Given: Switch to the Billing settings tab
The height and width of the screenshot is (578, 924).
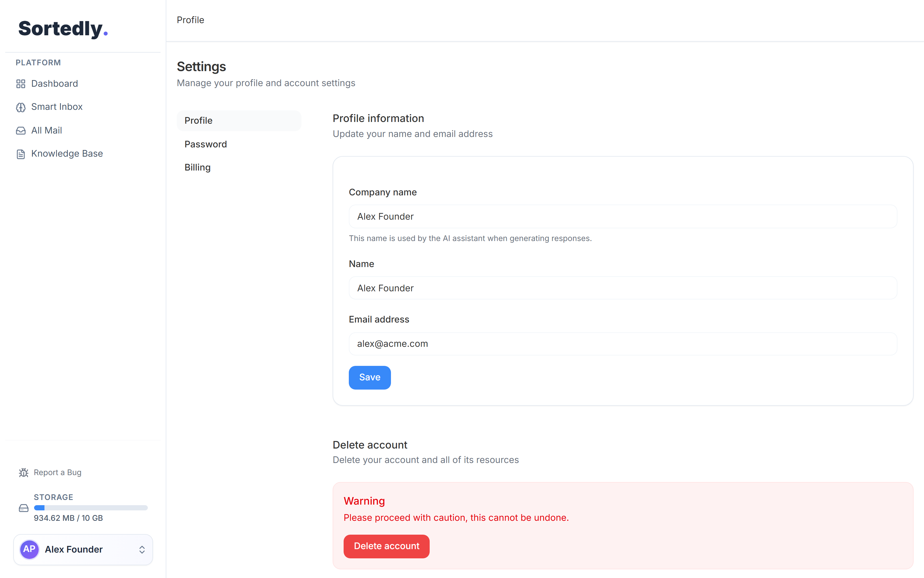Looking at the screenshot, I should tap(239, 167).
